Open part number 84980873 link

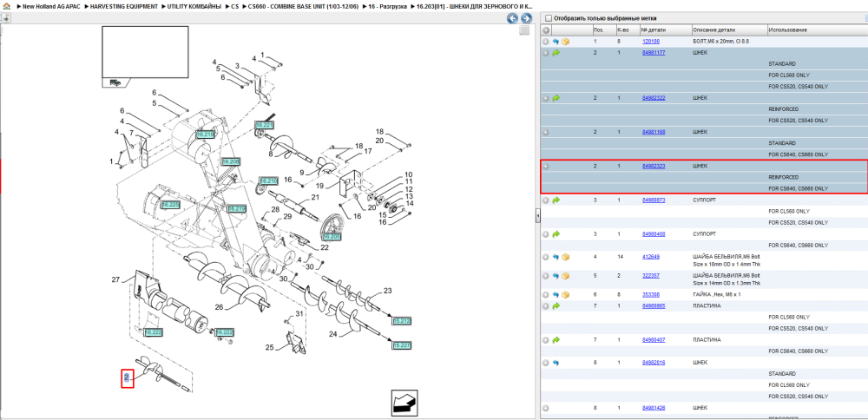click(x=654, y=200)
